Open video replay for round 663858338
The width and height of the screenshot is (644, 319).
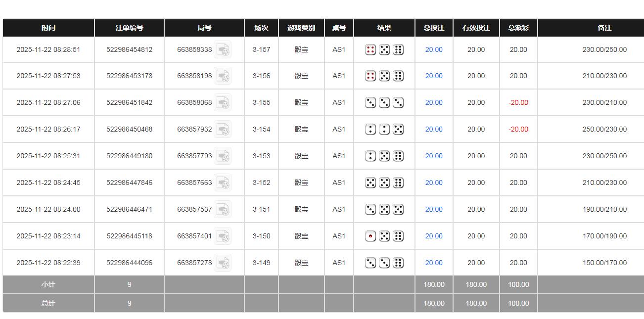223,50
